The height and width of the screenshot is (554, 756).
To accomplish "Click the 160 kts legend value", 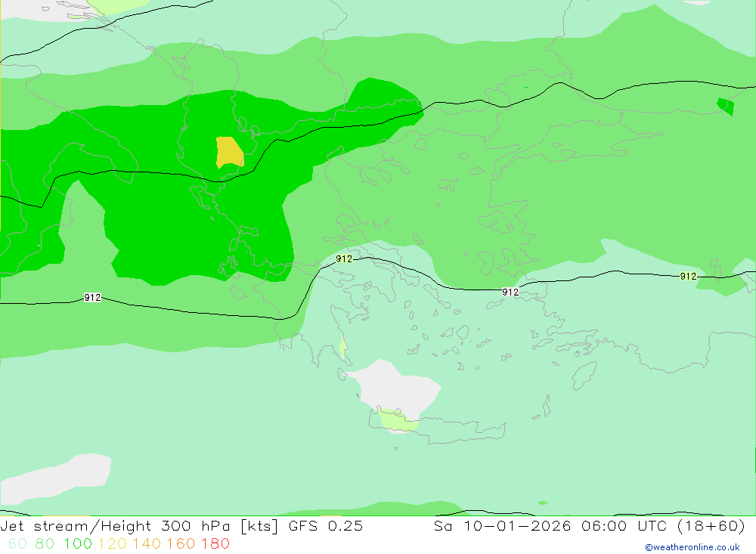I will click(x=181, y=543).
